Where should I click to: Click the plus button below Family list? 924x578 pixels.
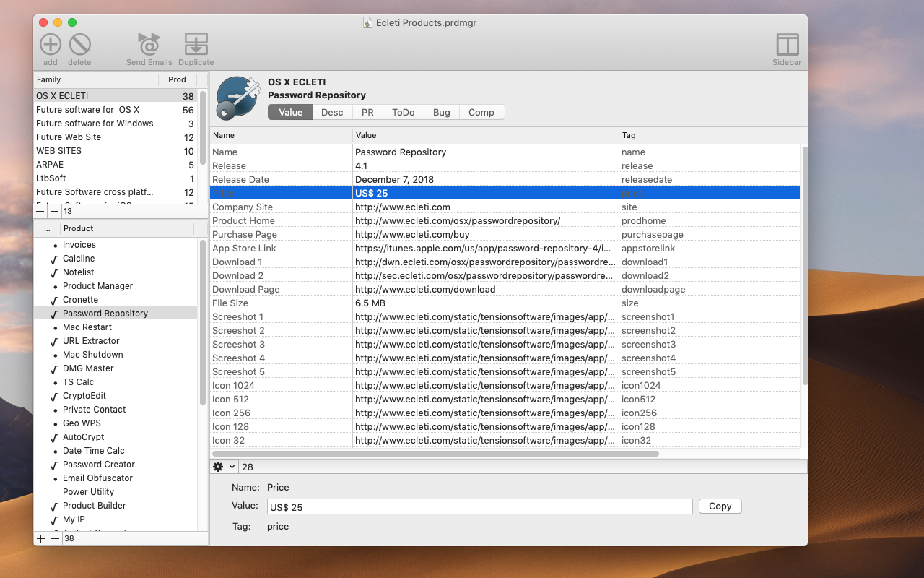point(40,211)
